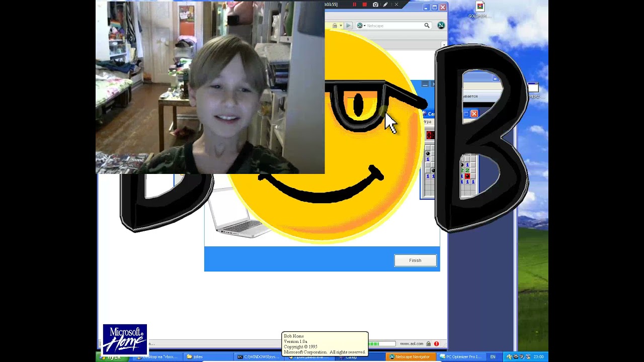This screenshot has height=362, width=644.
Task: Click the Microsoft Home logo
Action: (125, 339)
